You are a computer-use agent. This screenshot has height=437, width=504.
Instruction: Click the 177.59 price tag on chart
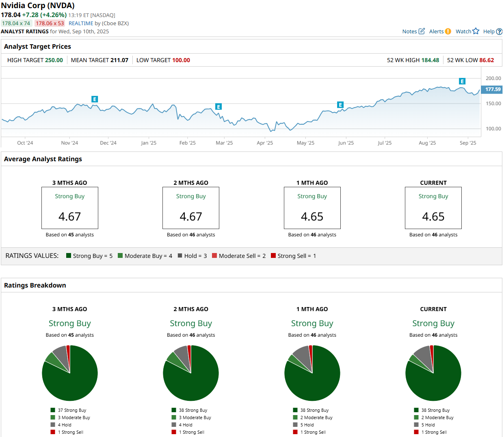(x=492, y=89)
